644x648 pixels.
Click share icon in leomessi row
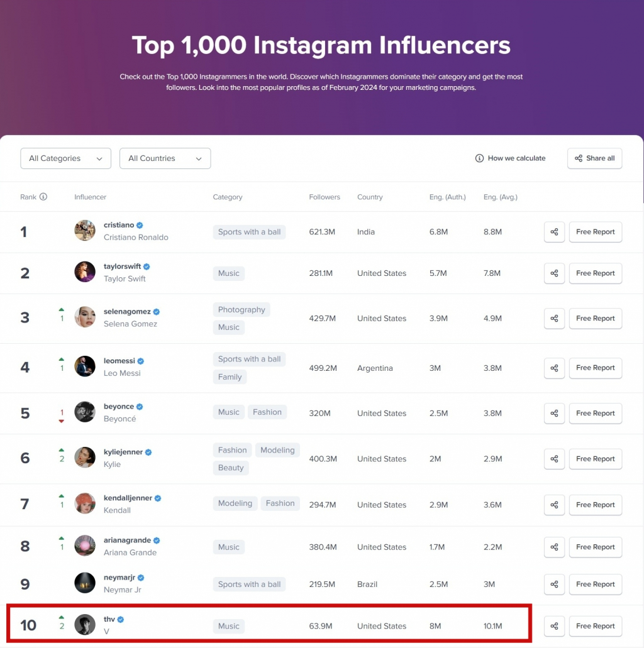(554, 368)
